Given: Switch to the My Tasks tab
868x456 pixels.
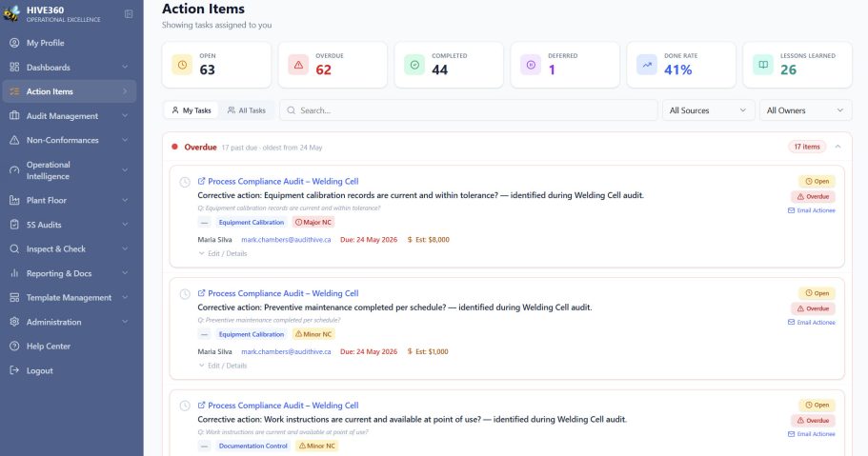Looking at the screenshot, I should tap(192, 110).
